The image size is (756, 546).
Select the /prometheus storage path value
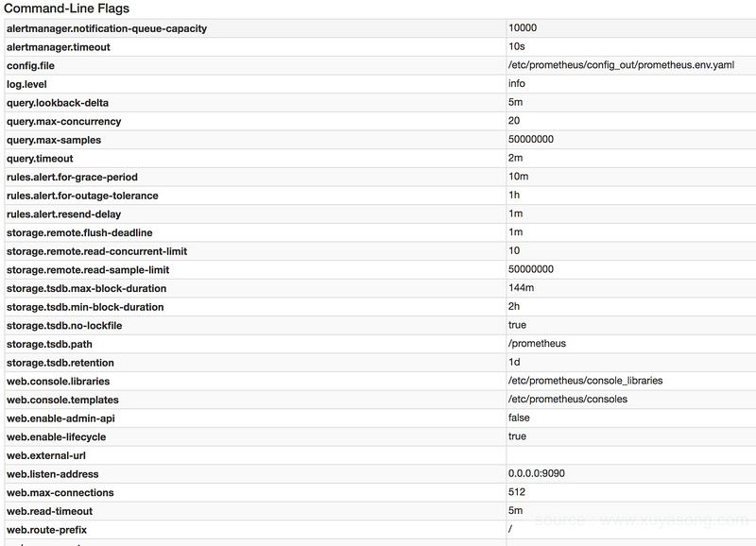537,344
